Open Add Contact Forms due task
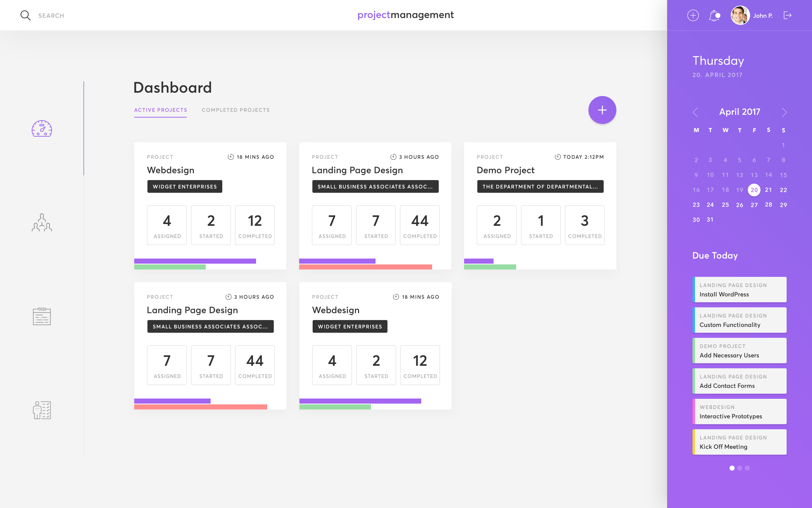Viewport: 812px width, 508px height. coord(739,381)
